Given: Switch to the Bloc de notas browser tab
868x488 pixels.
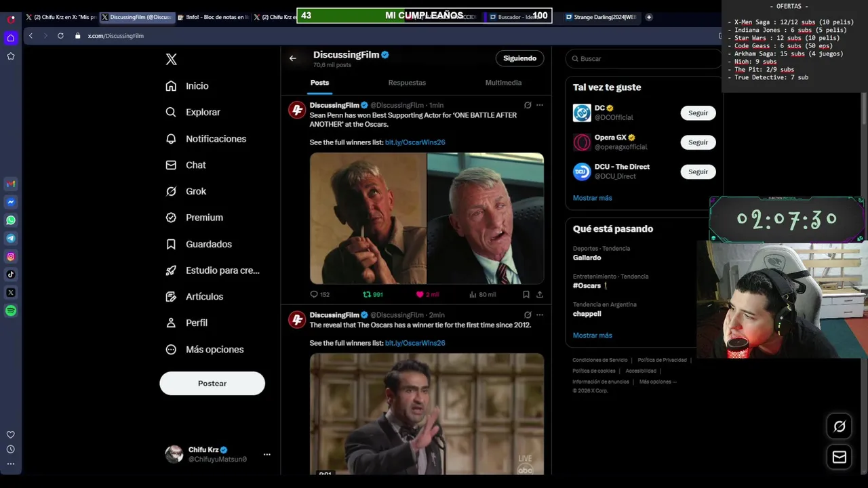Looking at the screenshot, I should (213, 17).
